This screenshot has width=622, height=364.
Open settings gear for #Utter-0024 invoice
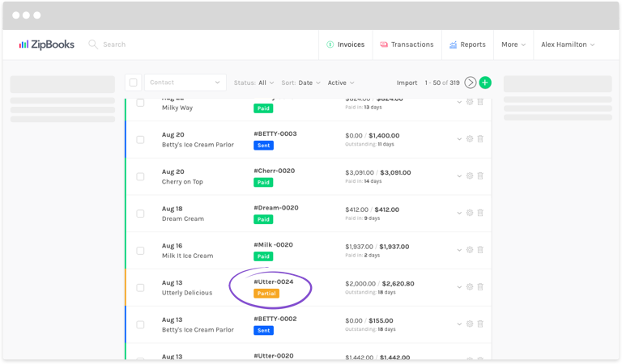point(470,287)
